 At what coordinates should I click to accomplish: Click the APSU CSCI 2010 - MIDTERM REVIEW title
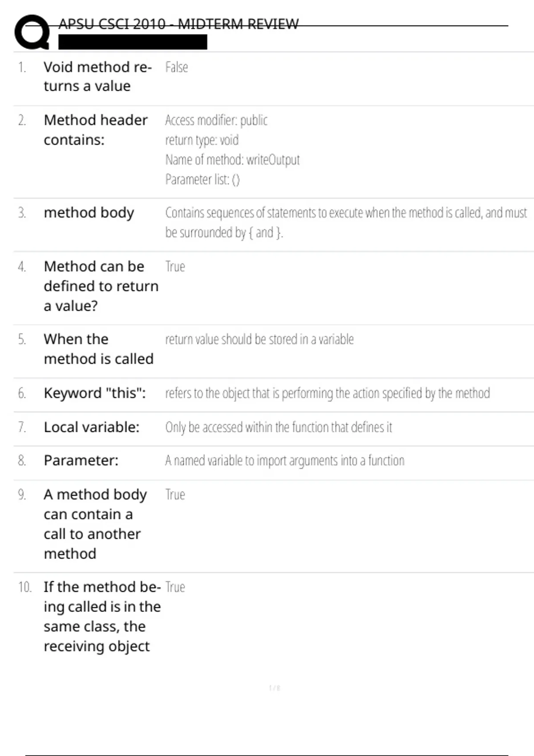click(178, 24)
